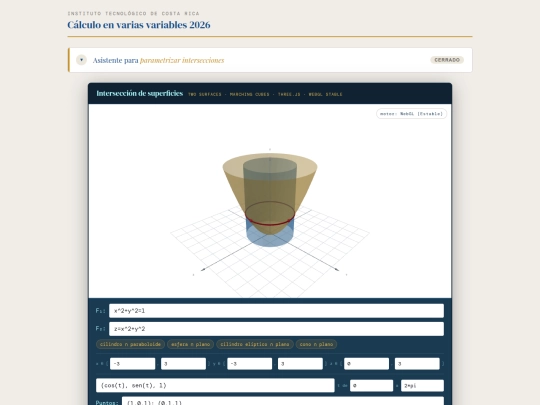
Task: Click the CERRADO status badge
Action: coord(447,60)
